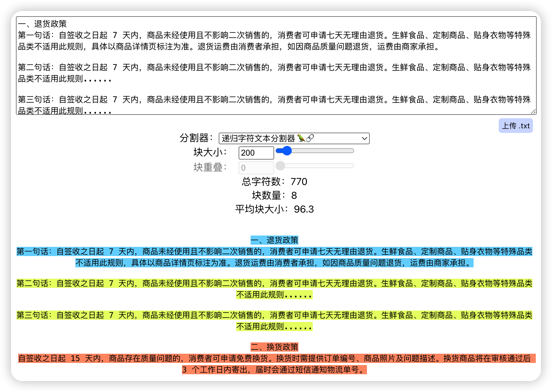Click the orange 15 天内 exchange policy text

pos(274,359)
